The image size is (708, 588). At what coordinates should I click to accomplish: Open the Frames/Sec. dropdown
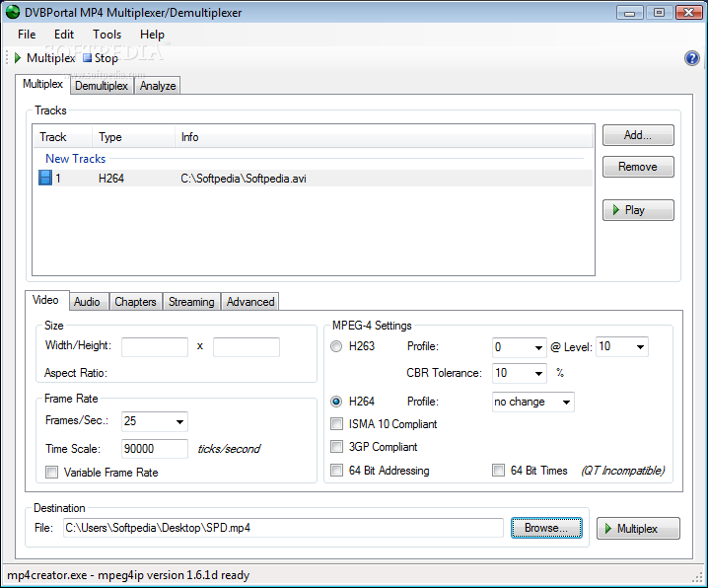pyautogui.click(x=155, y=421)
